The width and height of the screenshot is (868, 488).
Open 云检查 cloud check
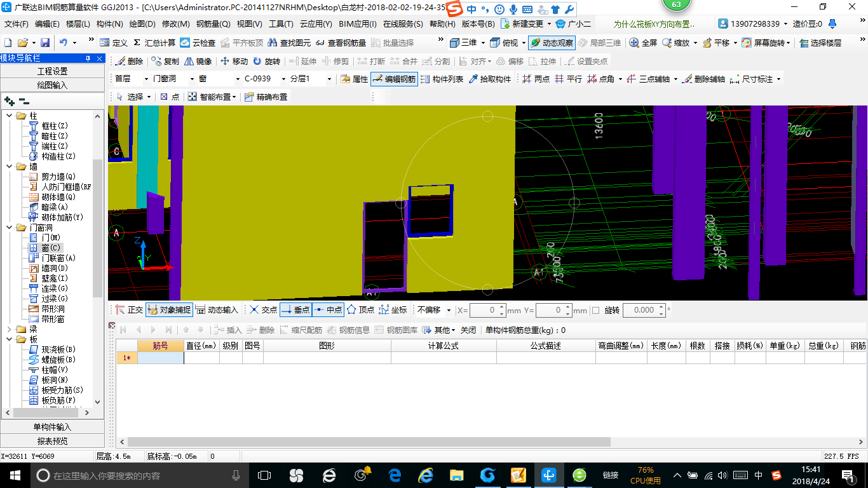(x=198, y=43)
